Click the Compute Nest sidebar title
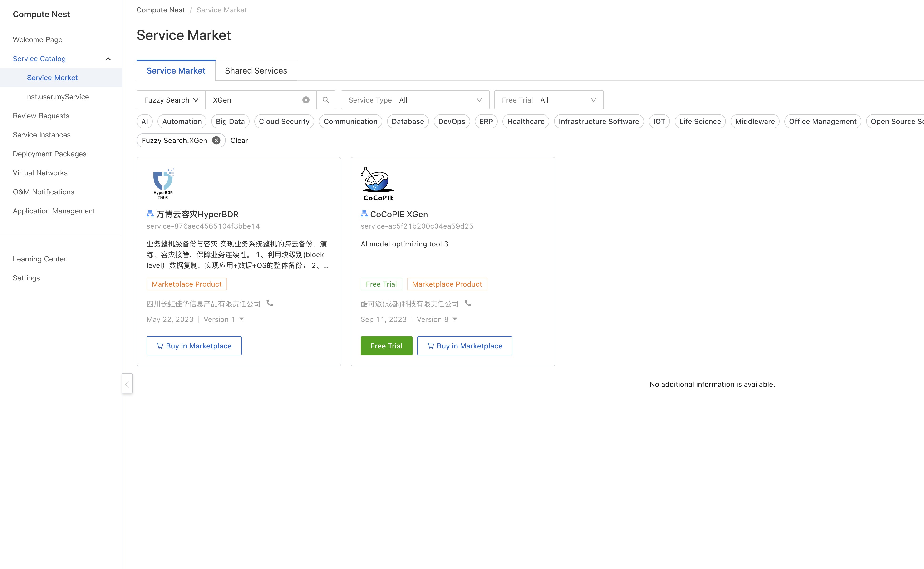The image size is (924, 569). (41, 14)
